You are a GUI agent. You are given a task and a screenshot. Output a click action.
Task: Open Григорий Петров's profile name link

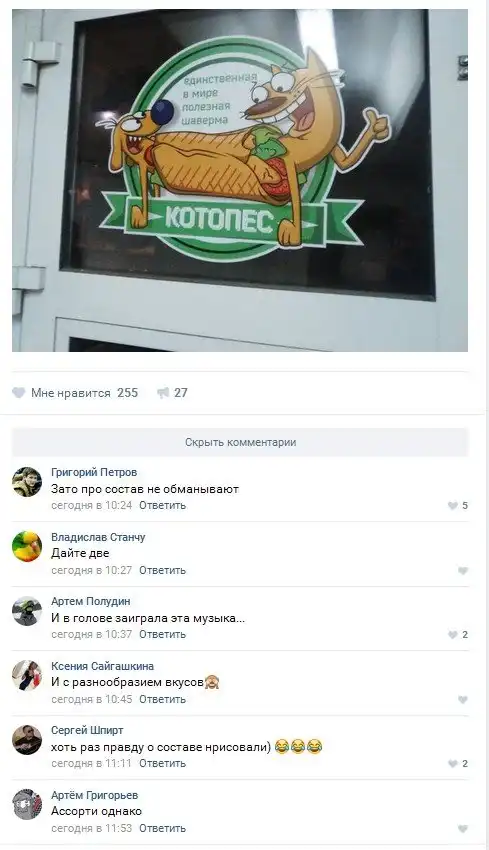point(94,472)
